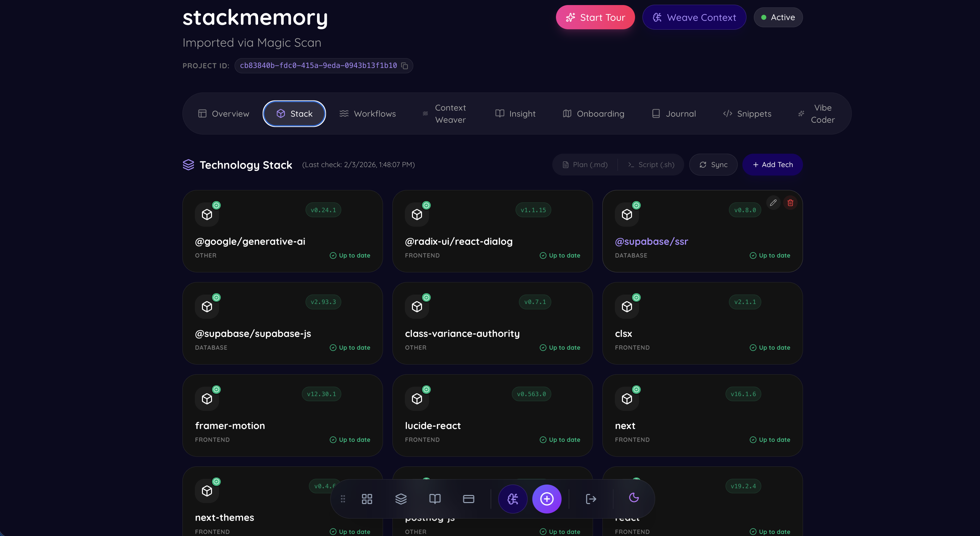The image size is (980, 536).
Task: Click the grid dashboard icon in the dock
Action: click(367, 499)
